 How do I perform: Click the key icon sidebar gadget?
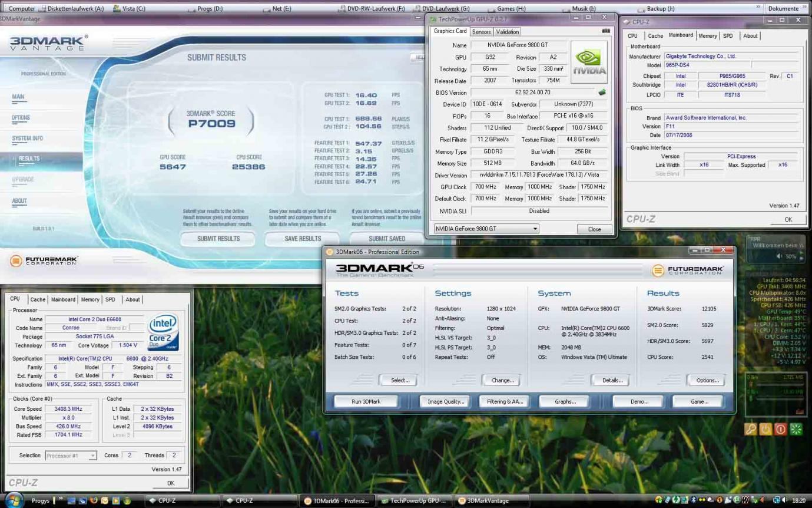(750, 429)
